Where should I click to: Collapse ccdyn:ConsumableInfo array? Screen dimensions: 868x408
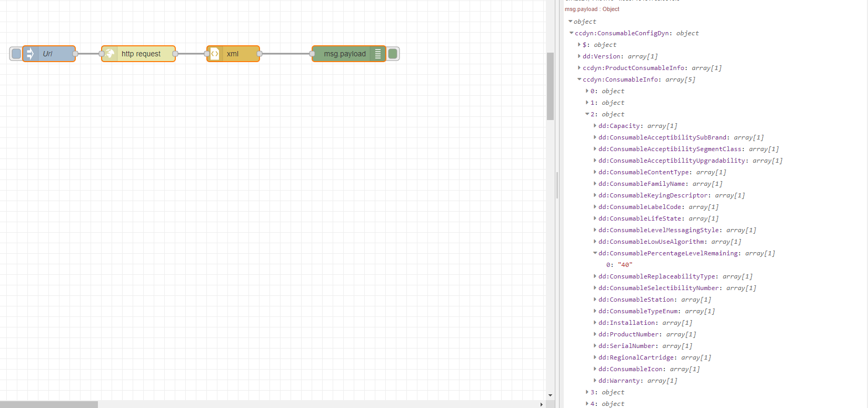(x=580, y=79)
